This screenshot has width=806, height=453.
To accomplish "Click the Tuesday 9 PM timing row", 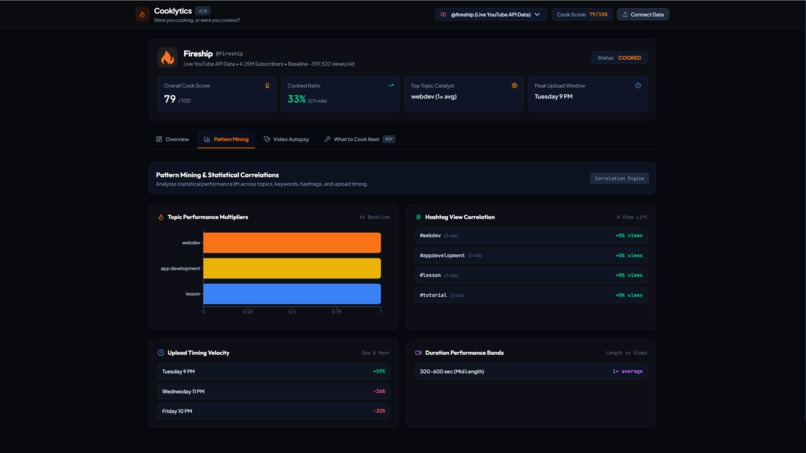I will click(x=273, y=371).
